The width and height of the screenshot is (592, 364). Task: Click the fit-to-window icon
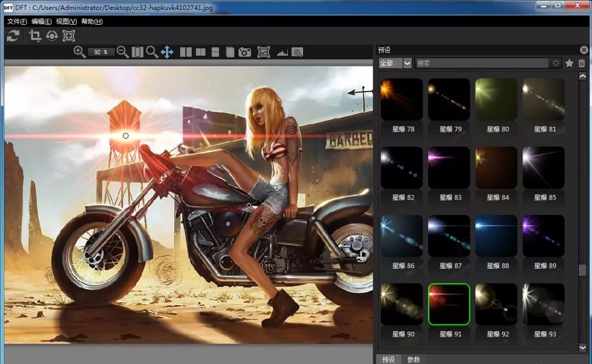138,52
